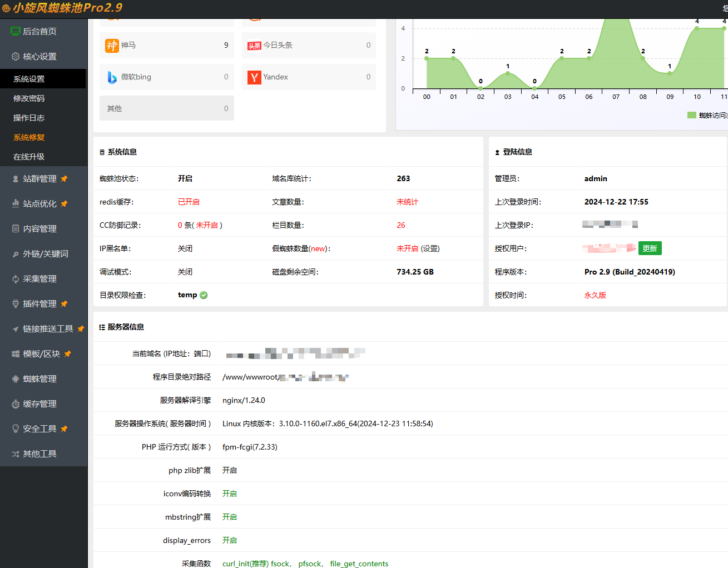Click the (设置) link for fake spiders
728x568 pixels.
(430, 248)
